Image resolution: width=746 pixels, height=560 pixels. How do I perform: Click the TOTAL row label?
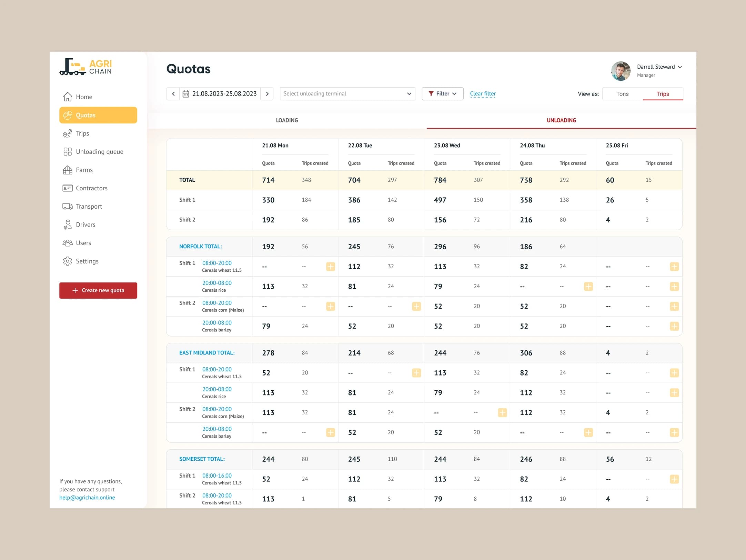coord(187,180)
